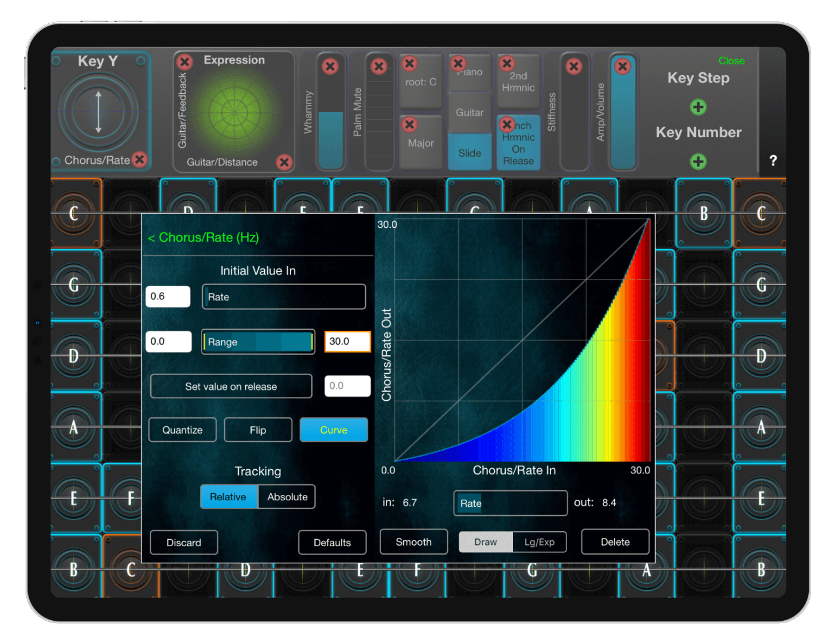Select the Key Number label

(x=698, y=132)
